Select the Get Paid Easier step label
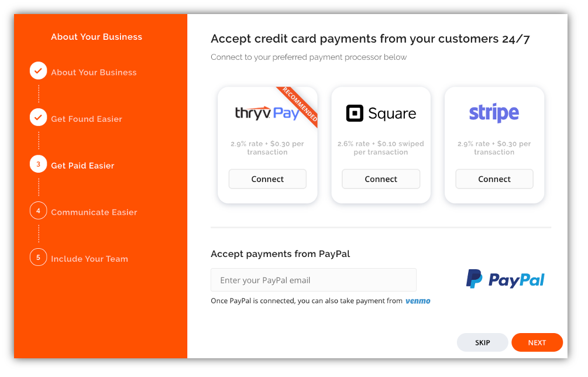The image size is (588, 377). [82, 166]
